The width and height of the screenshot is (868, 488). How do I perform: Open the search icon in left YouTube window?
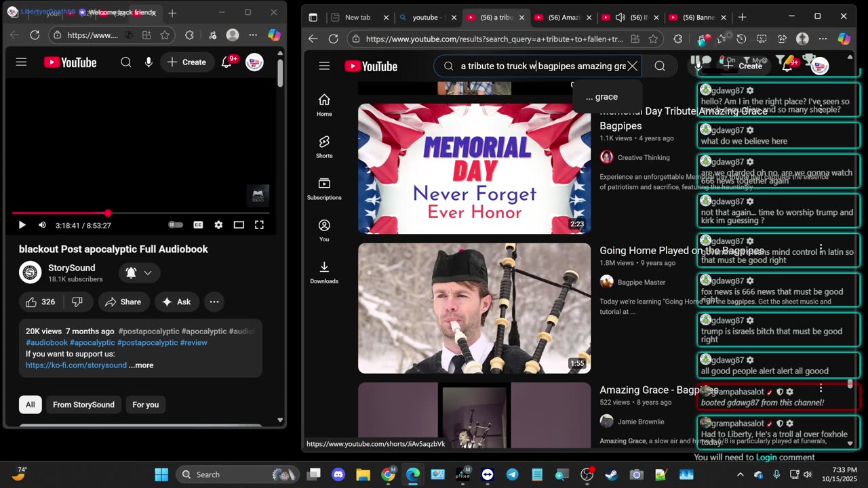tap(126, 62)
